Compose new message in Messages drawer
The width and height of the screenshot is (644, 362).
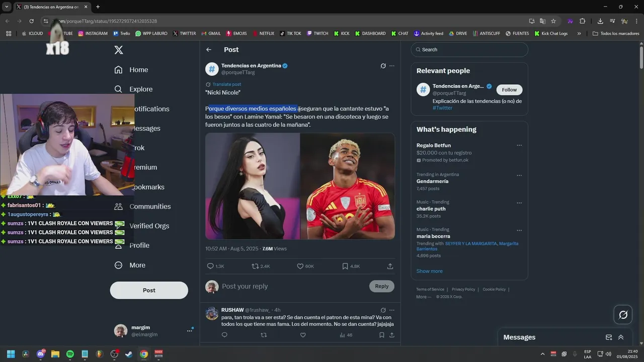pos(609,337)
